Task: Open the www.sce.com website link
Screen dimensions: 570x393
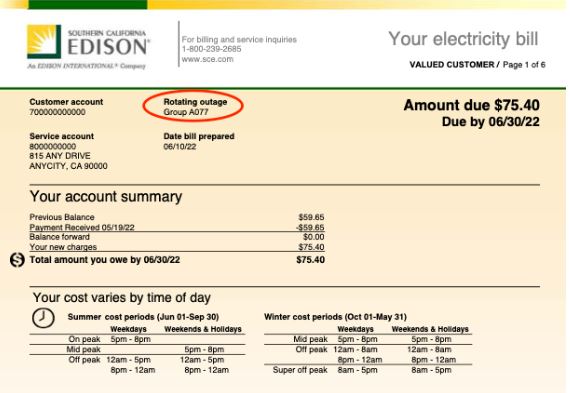Action: (x=208, y=59)
